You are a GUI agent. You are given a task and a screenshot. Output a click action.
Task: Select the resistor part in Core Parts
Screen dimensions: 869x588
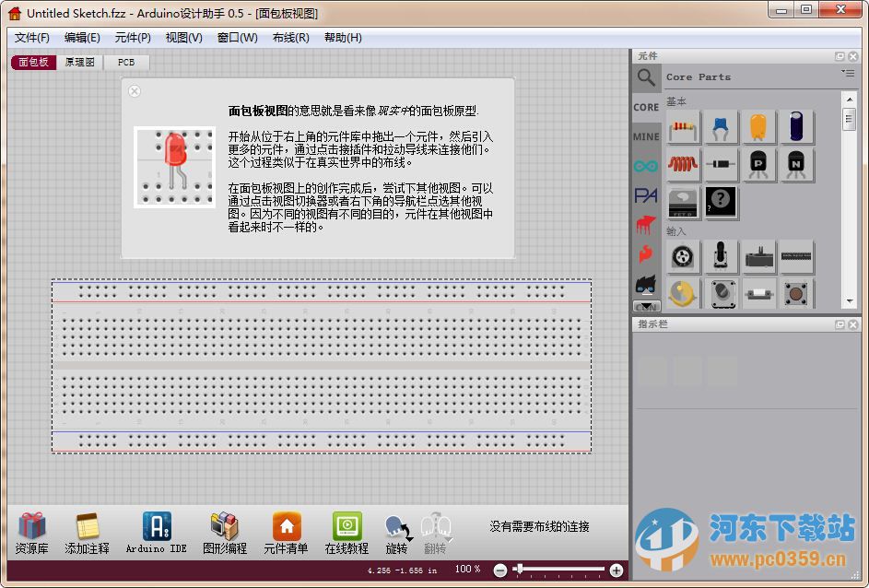(684, 127)
